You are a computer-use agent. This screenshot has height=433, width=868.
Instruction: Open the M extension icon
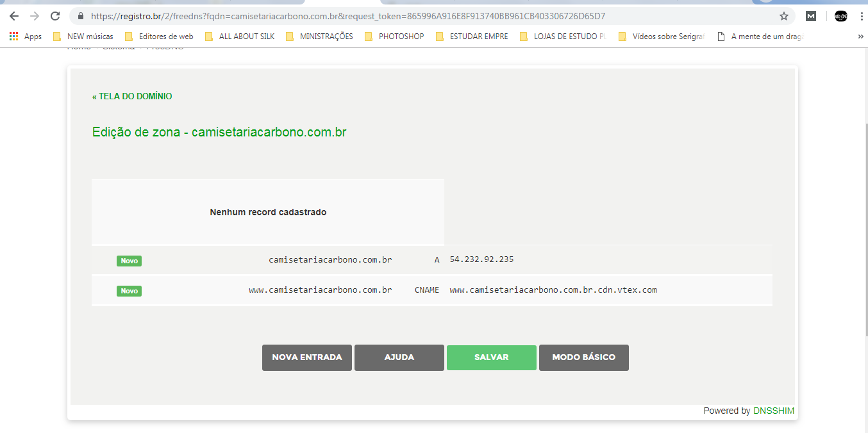tap(811, 16)
